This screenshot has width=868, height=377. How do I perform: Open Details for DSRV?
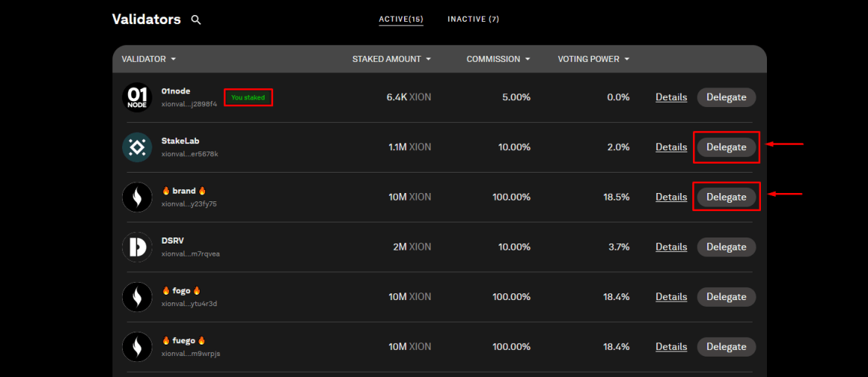[671, 247]
